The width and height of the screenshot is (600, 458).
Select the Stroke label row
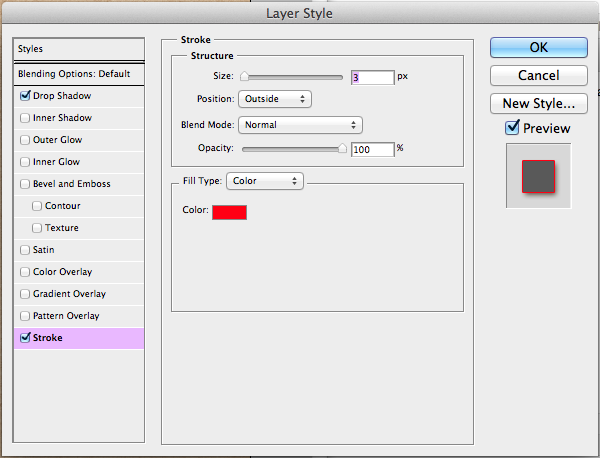[79, 338]
